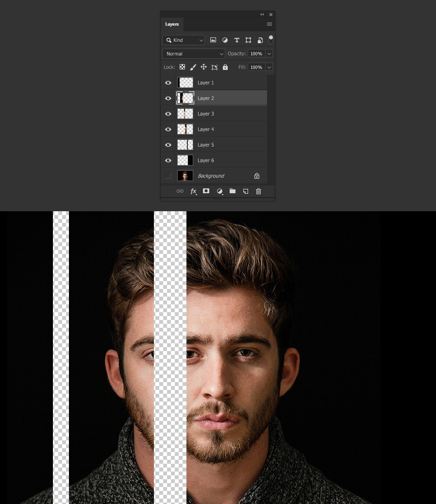
Task: Hide Layer 2 visibility eye
Action: click(168, 98)
